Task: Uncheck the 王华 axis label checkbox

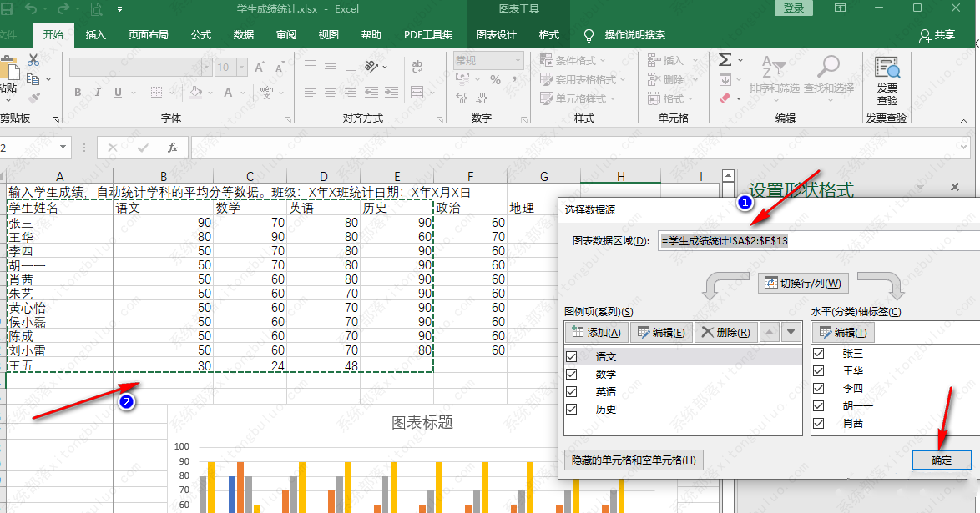Action: tap(819, 370)
